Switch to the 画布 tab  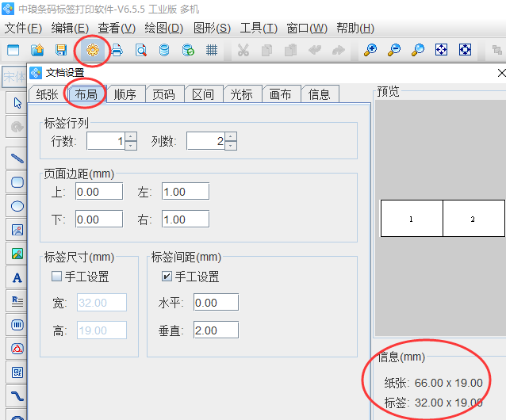(281, 94)
